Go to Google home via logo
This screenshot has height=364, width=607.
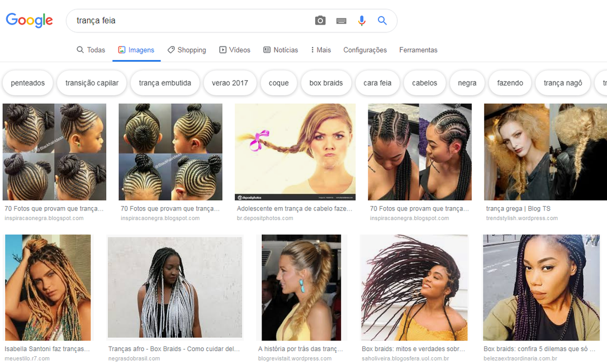point(29,21)
